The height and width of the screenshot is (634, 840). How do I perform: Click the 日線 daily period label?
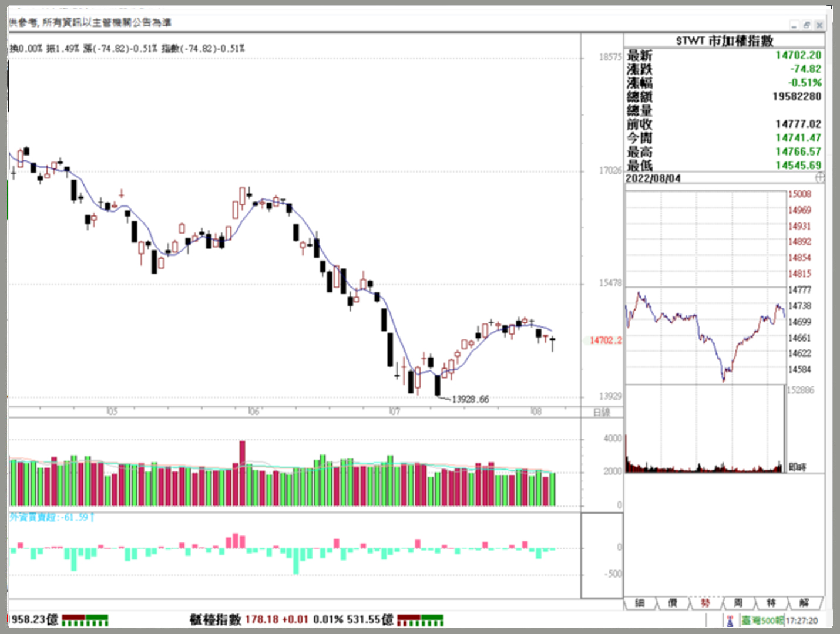coord(602,412)
